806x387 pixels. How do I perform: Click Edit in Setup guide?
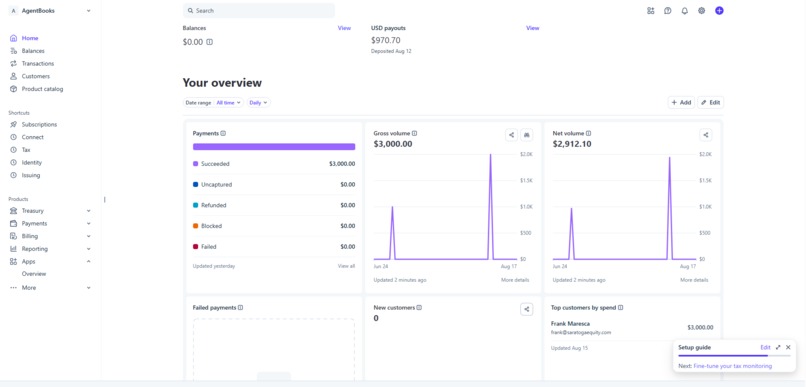[x=765, y=347]
